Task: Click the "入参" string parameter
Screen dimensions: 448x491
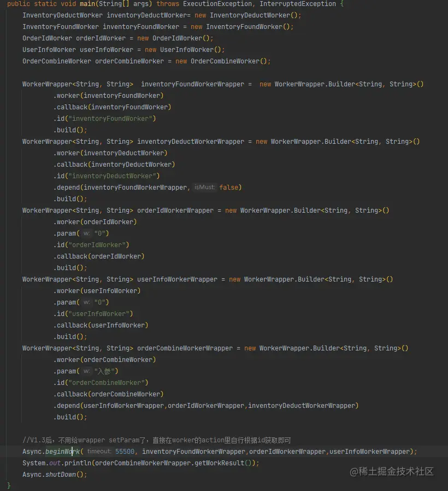Action: 104,371
